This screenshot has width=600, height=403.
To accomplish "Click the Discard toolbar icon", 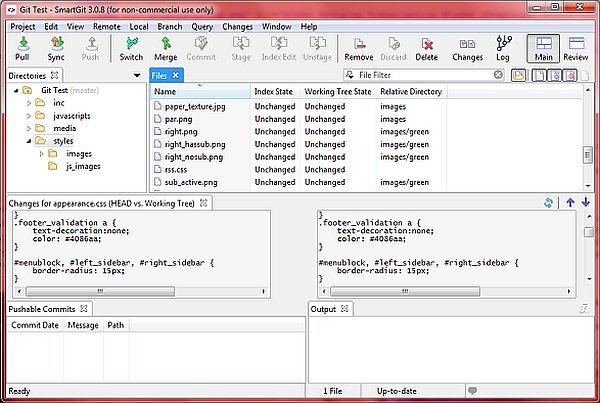I will 393,49.
